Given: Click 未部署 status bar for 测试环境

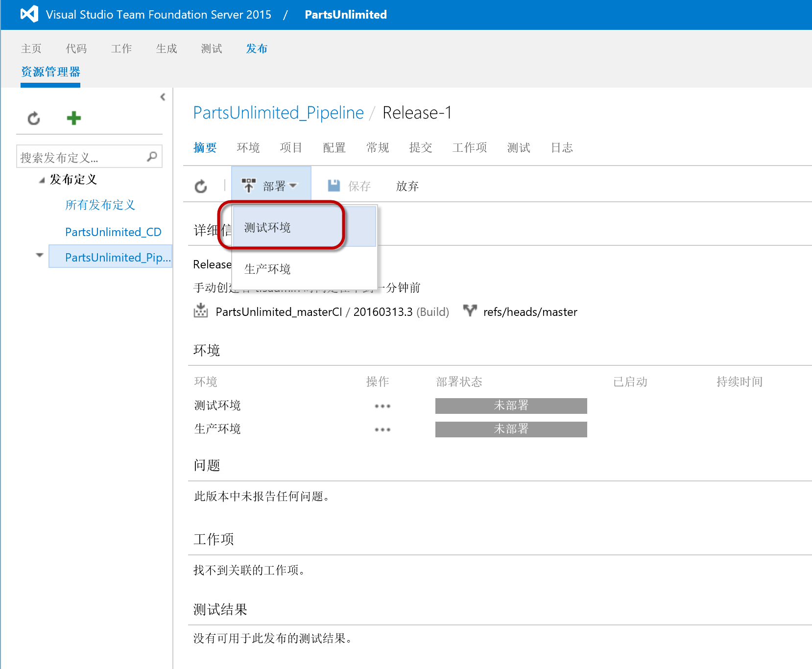Looking at the screenshot, I should [511, 406].
